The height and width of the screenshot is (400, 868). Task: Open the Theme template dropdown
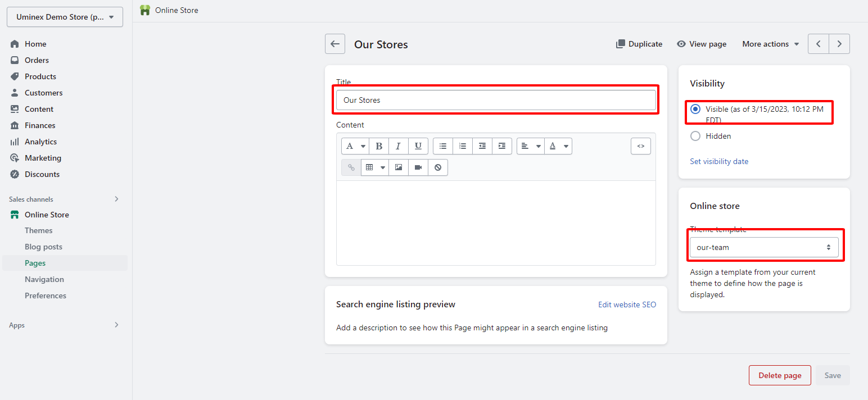point(763,247)
